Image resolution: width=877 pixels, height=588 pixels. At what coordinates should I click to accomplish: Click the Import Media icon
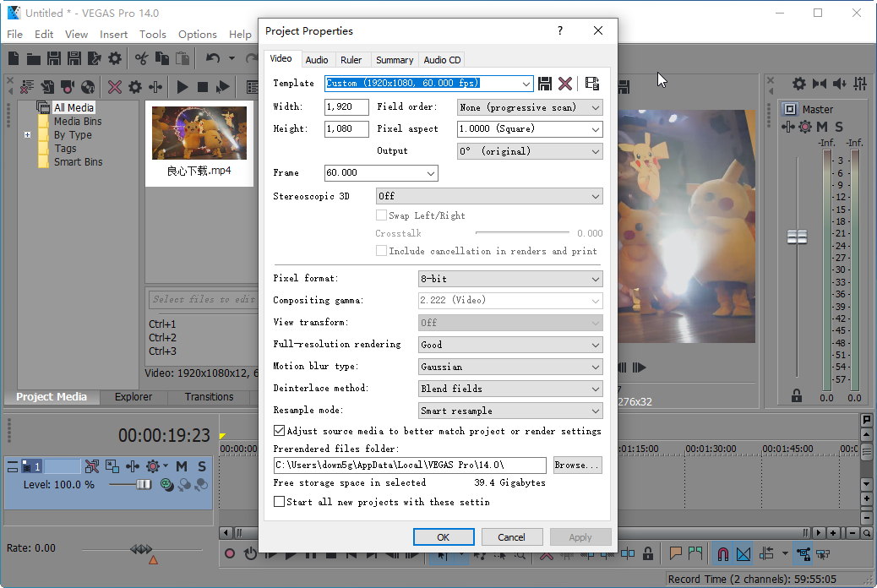(x=47, y=87)
